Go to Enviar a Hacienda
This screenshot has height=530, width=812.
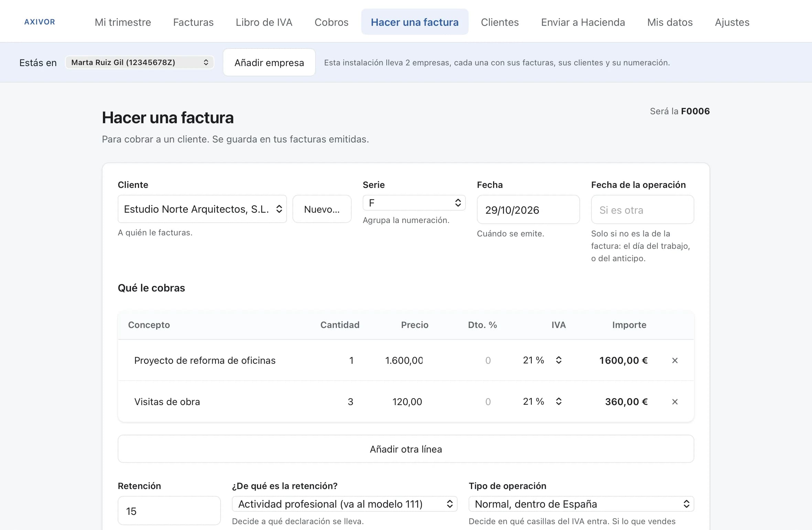(583, 22)
